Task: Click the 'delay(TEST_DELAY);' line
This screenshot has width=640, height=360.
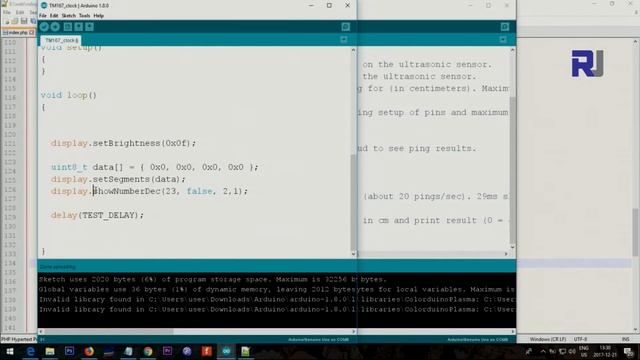Action: (97, 215)
